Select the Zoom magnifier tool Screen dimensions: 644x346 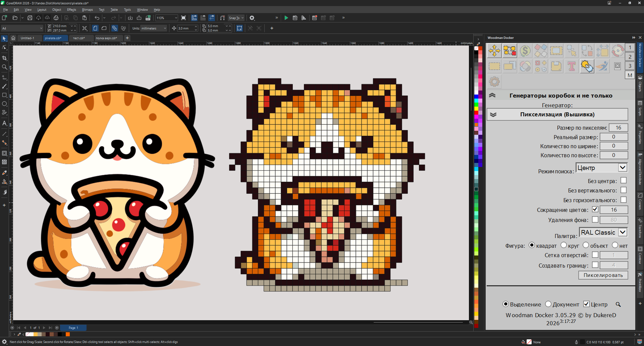coord(5,67)
